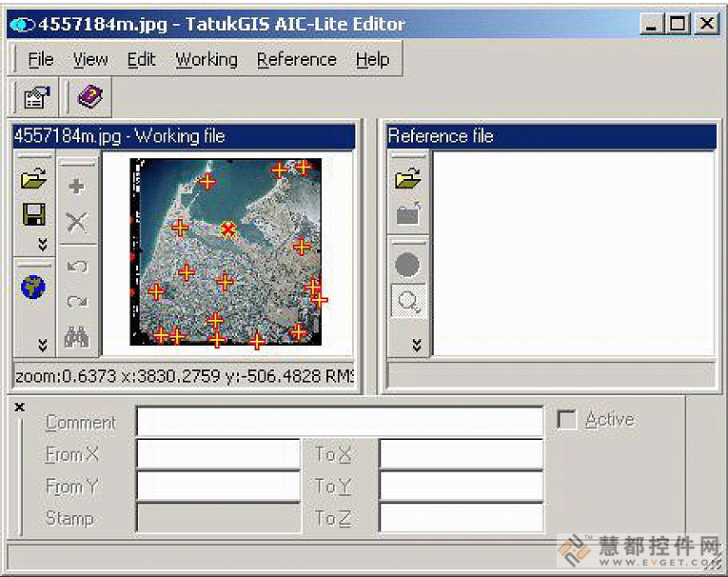Viewport: 728px width, 577px height.
Task: Click the grayed close file icon in Reference panel
Action: [x=408, y=214]
